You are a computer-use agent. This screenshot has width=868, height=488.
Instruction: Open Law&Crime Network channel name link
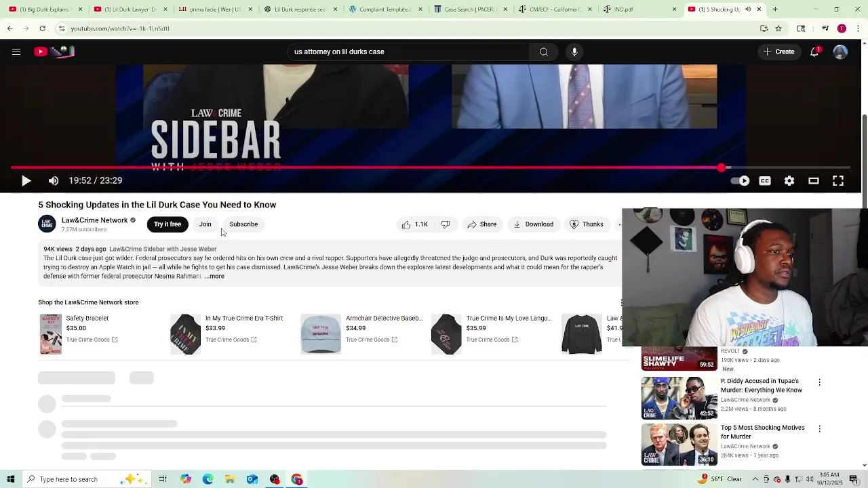coord(94,220)
